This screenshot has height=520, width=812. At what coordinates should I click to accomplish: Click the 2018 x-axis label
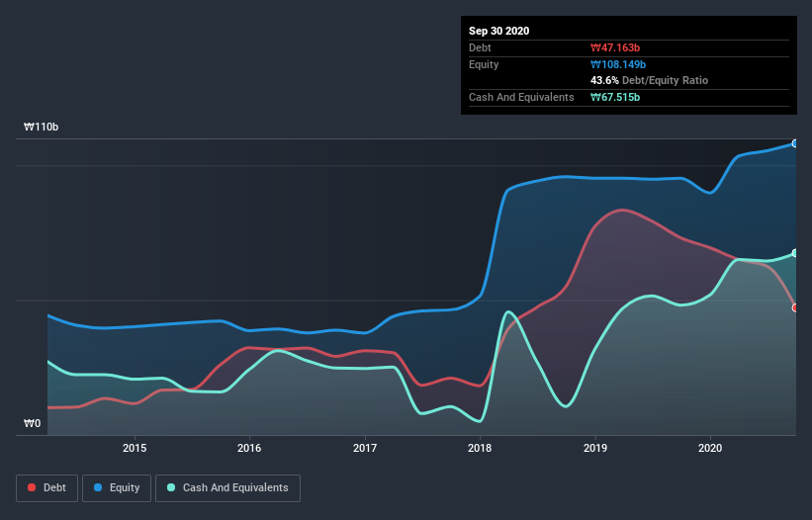coord(480,448)
